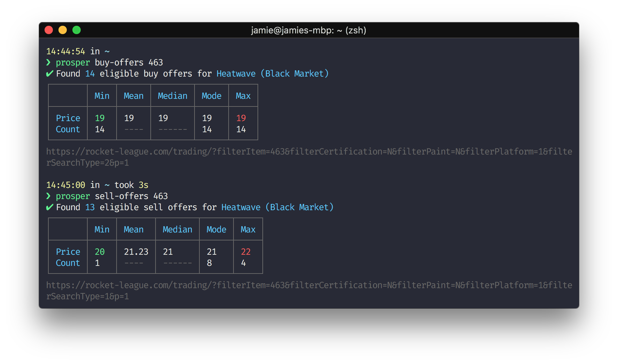Click the Price row label in sell offers table
618x364 pixels.
tap(68, 252)
